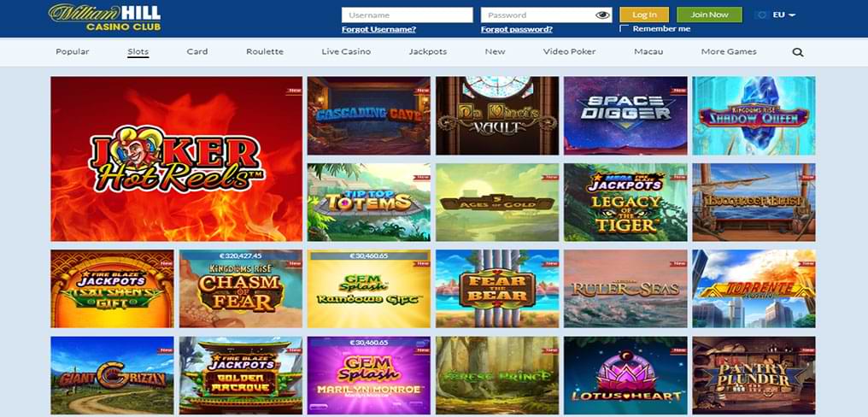Click the Join Now button
This screenshot has width=868, height=417.
click(709, 15)
